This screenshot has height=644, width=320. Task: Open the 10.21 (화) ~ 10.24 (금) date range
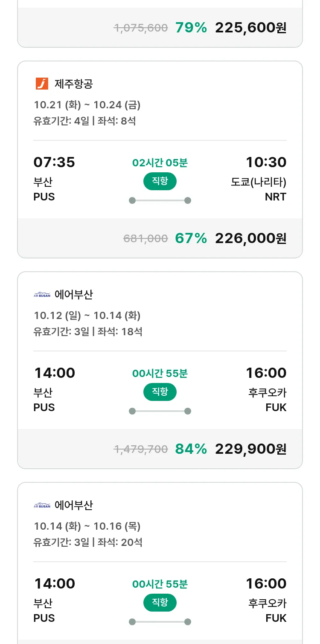coord(87,104)
